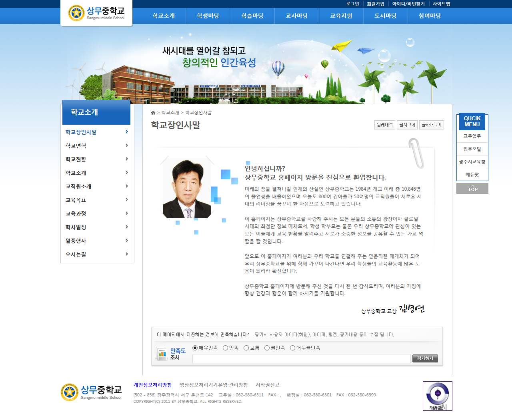512x420 pixels.
Task: Expand the 오시는길 sidebar arrow
Action: point(127,254)
